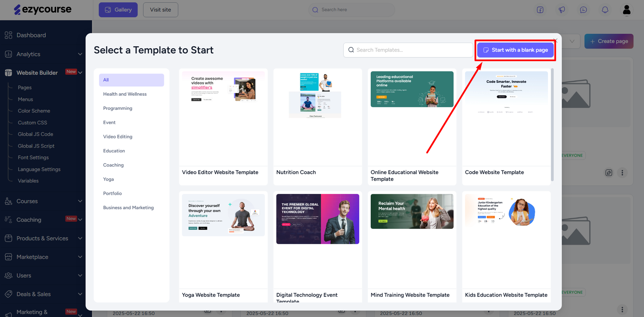This screenshot has height=317, width=644.
Task: Choose the Yoga template category
Action: tap(108, 179)
